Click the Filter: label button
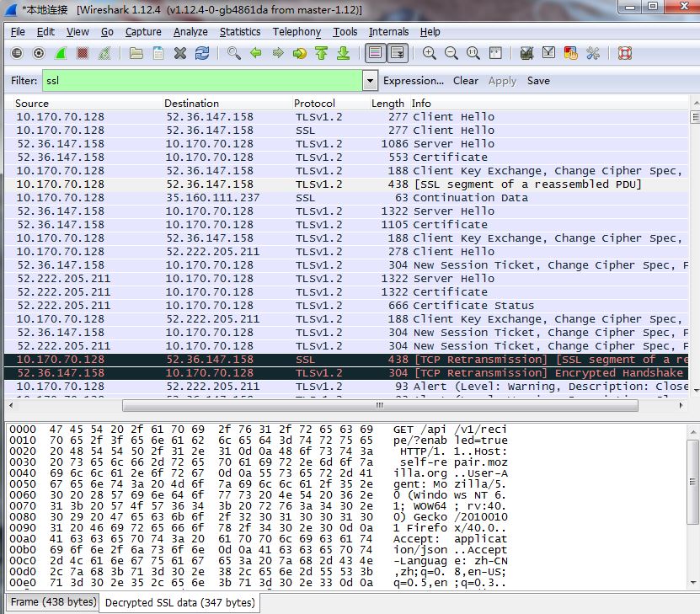This screenshot has width=700, height=614. [24, 81]
